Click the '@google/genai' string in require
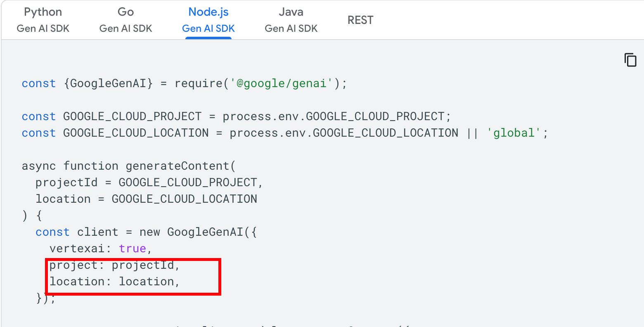 282,83
